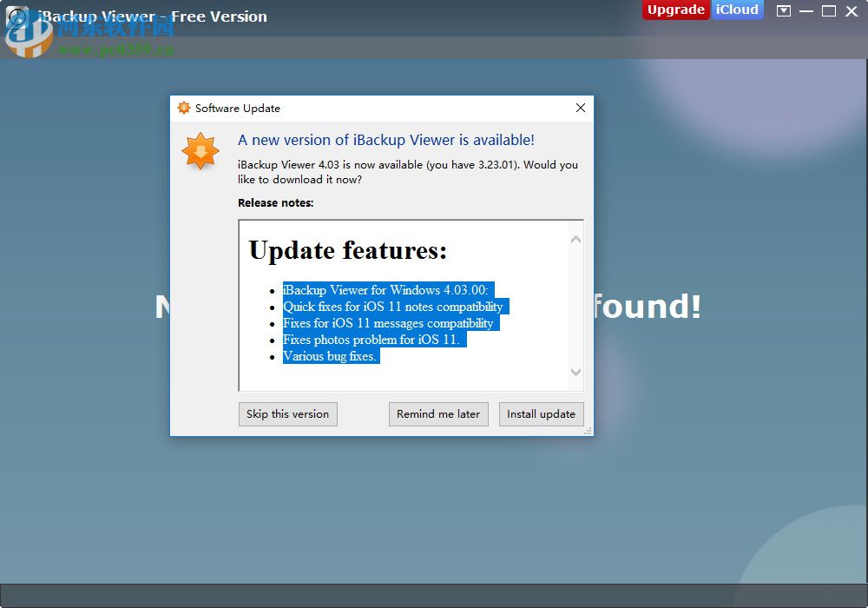Image resolution: width=868 pixels, height=608 pixels.
Task: Click the scrollbar down arrow in release notes
Action: [575, 372]
